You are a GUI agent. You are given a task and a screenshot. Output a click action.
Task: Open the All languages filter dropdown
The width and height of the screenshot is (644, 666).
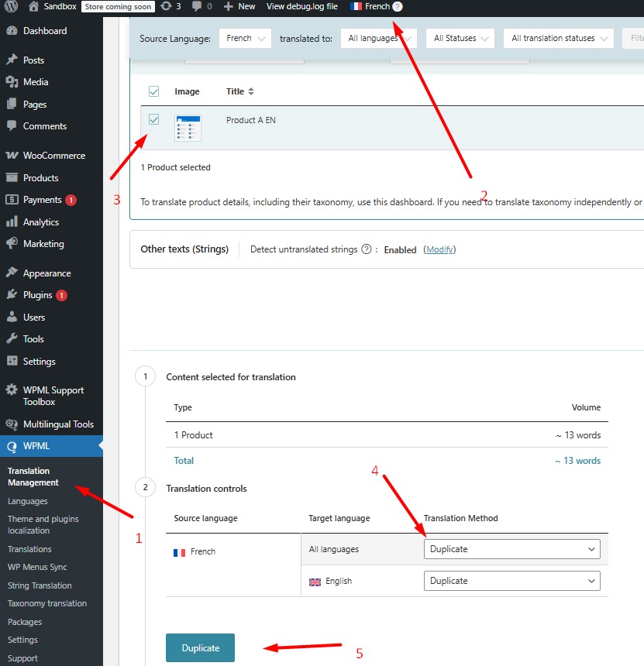[379, 38]
